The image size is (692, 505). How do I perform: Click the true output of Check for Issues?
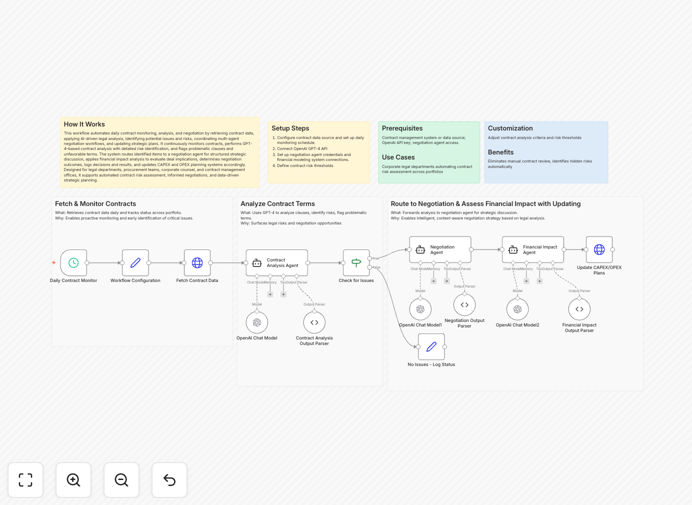(x=370, y=258)
